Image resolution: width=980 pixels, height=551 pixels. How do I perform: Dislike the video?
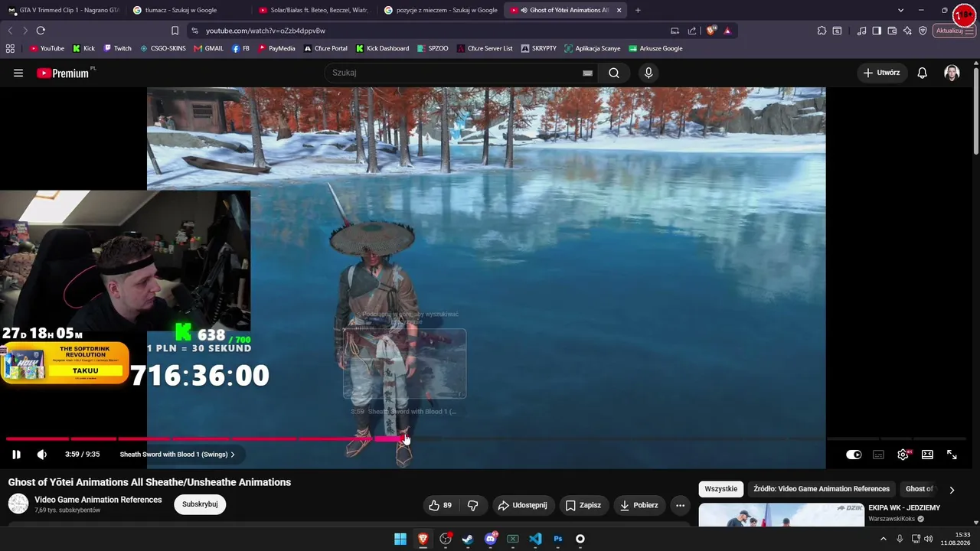pyautogui.click(x=473, y=505)
